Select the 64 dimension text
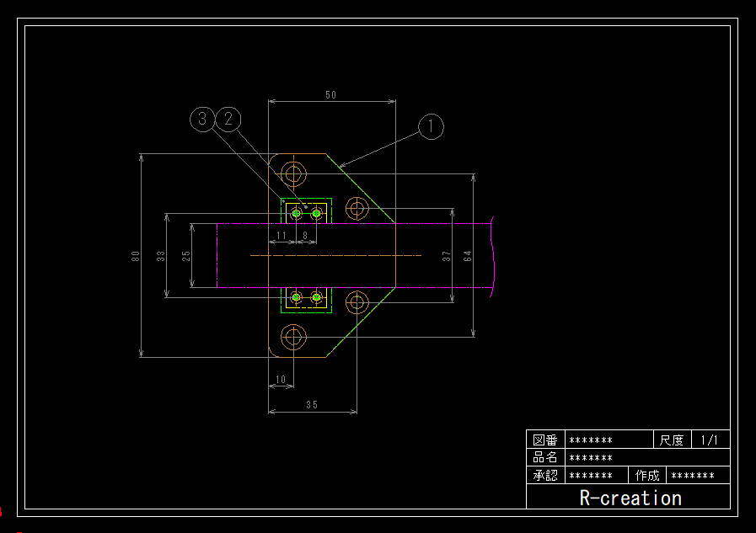 click(468, 256)
